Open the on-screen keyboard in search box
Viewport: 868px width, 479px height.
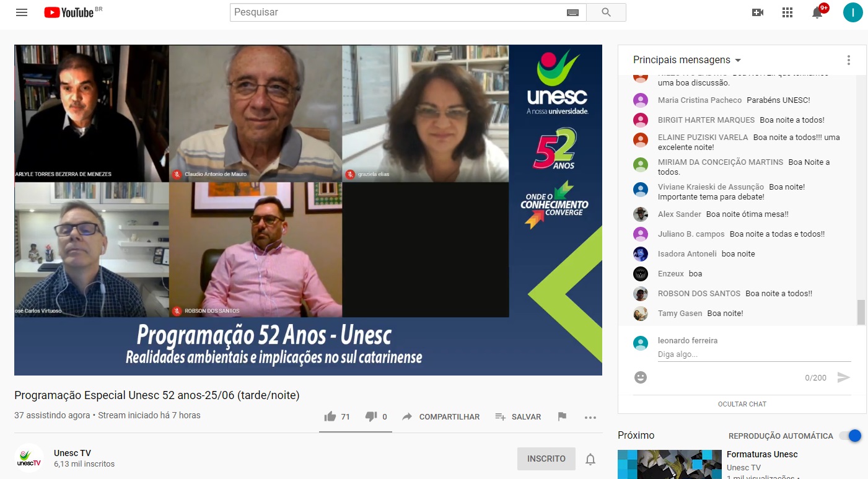(572, 12)
